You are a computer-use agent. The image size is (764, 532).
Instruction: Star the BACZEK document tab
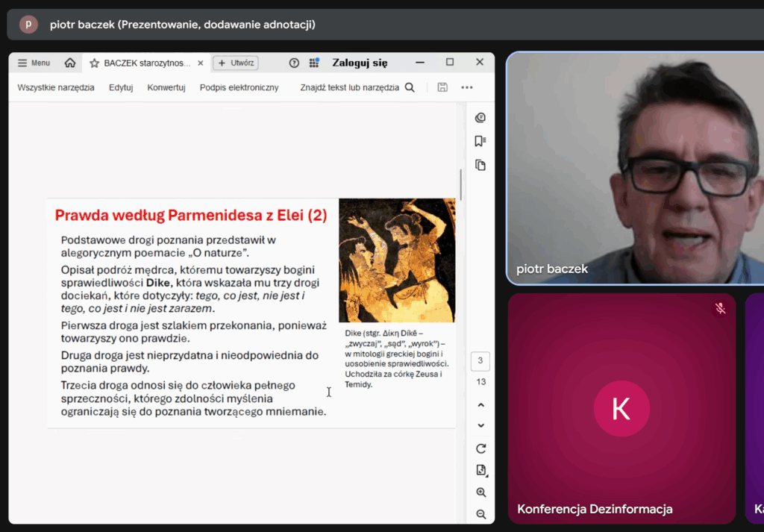click(95, 63)
